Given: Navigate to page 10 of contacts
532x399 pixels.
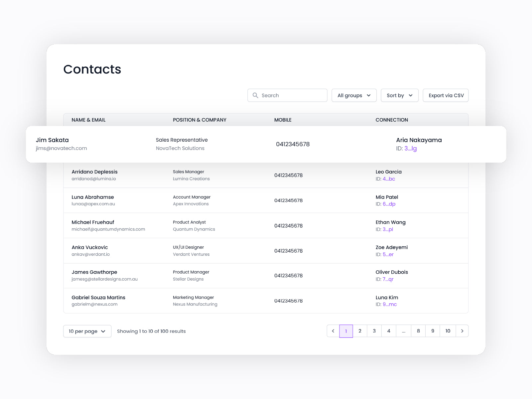Looking at the screenshot, I should tap(448, 331).
